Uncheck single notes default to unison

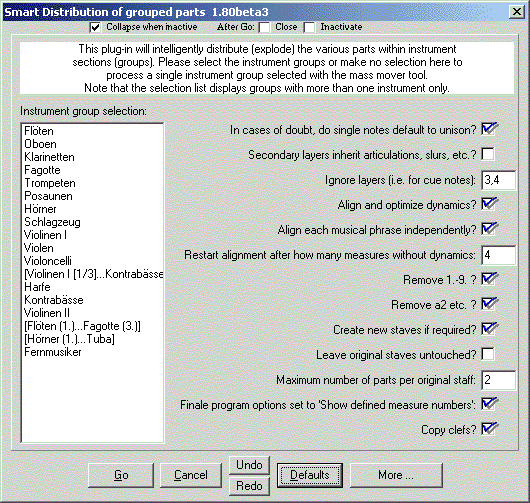(x=488, y=129)
